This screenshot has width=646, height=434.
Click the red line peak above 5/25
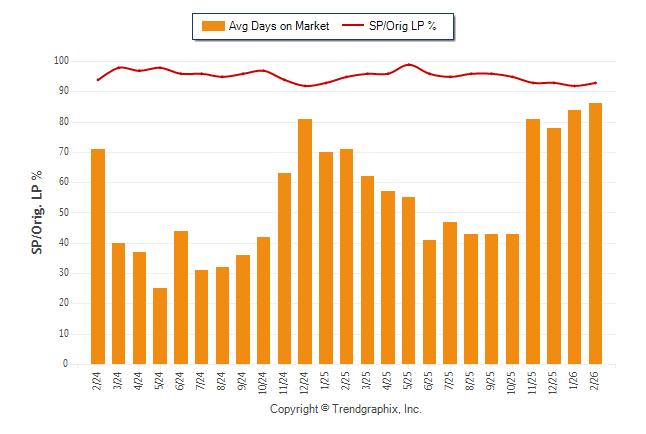[x=409, y=65]
